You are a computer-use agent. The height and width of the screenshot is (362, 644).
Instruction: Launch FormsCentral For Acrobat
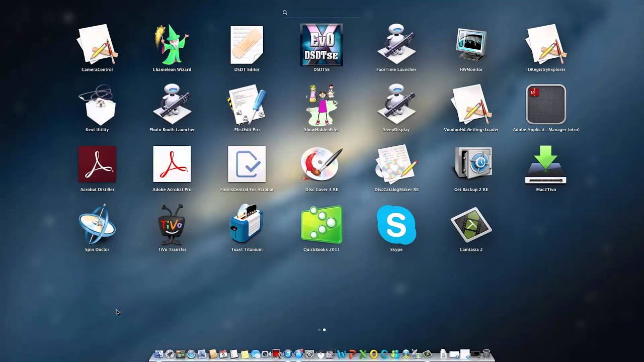(247, 164)
